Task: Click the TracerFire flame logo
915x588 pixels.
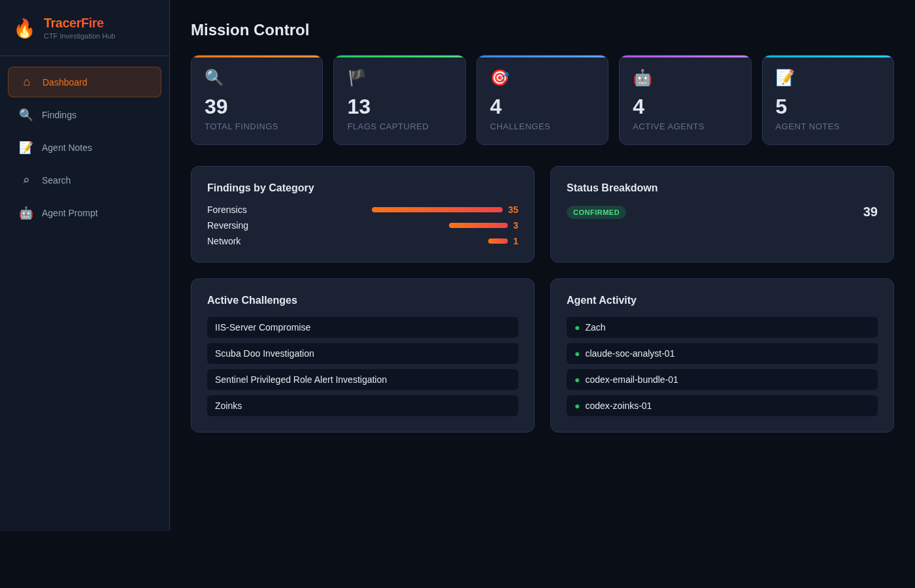Action: coord(24,28)
